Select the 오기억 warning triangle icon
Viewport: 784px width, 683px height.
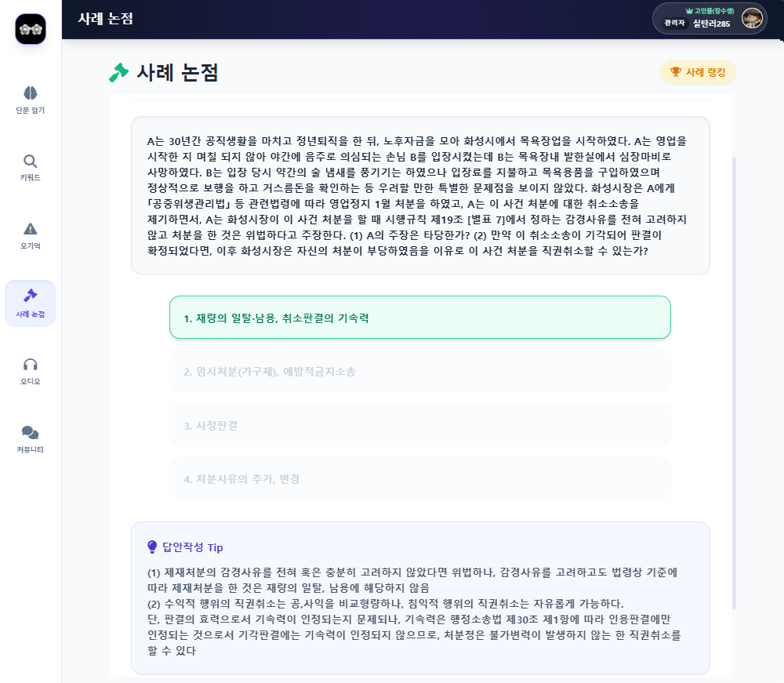31,229
